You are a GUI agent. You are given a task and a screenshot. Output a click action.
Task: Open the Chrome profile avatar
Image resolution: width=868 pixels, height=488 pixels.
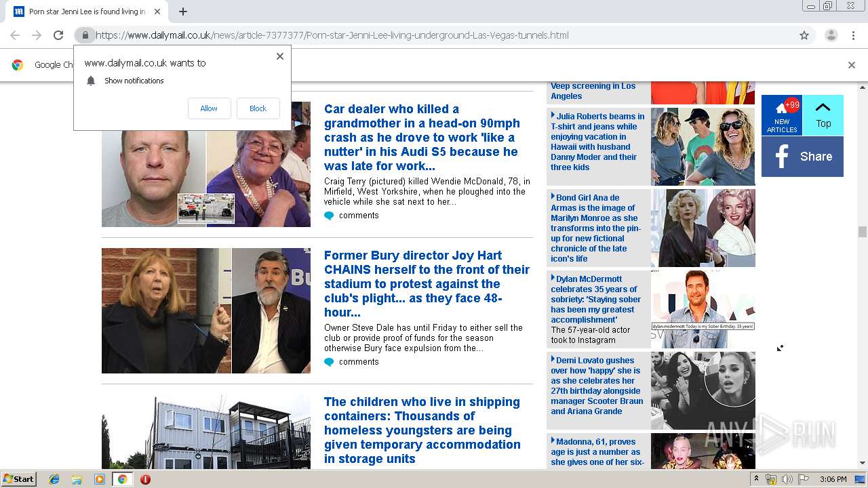pyautogui.click(x=831, y=35)
